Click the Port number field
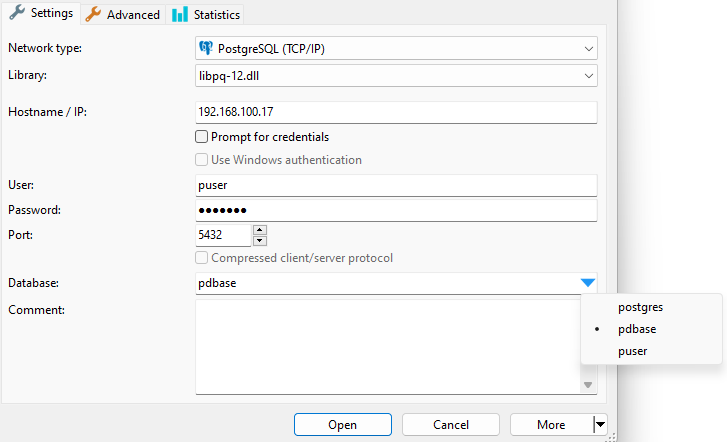 [x=223, y=235]
